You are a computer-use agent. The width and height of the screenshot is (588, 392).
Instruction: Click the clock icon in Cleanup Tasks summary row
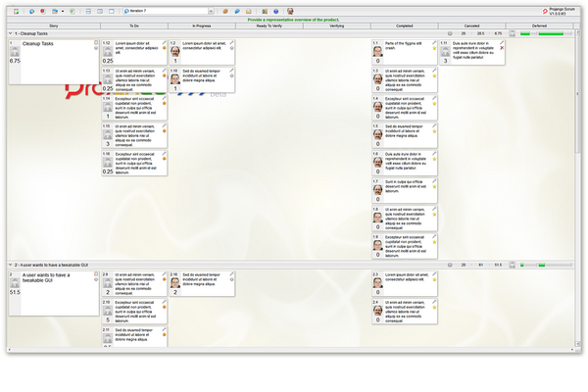450,33
